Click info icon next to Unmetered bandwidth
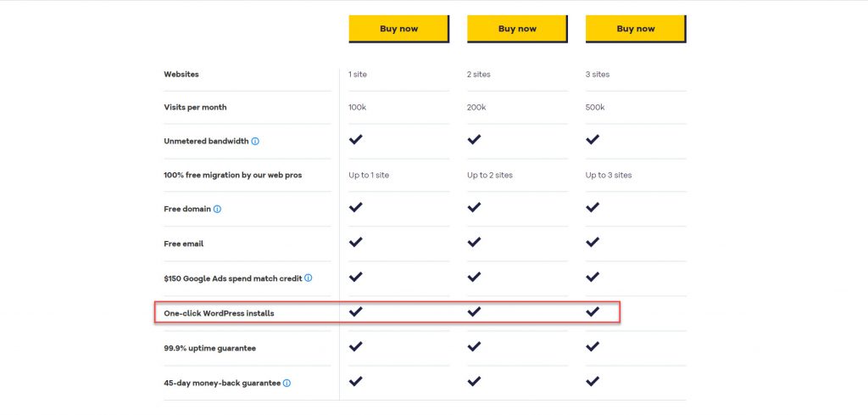 [x=255, y=141]
